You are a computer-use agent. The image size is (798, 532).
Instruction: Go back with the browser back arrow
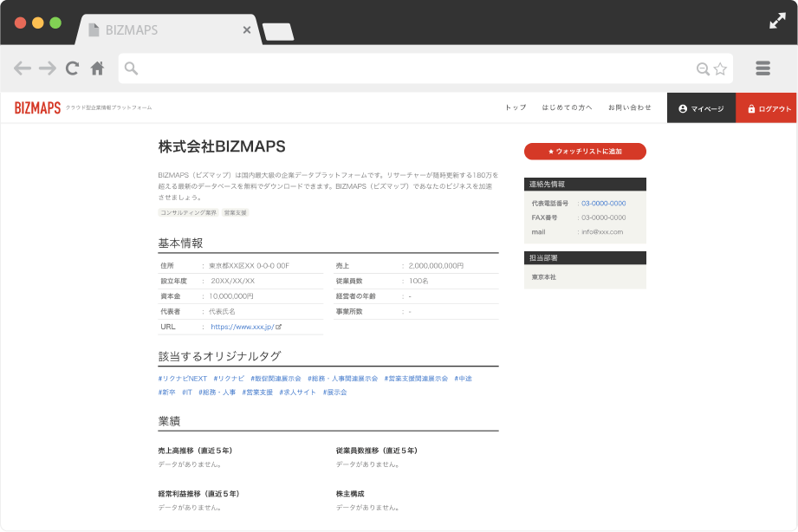tap(22, 68)
